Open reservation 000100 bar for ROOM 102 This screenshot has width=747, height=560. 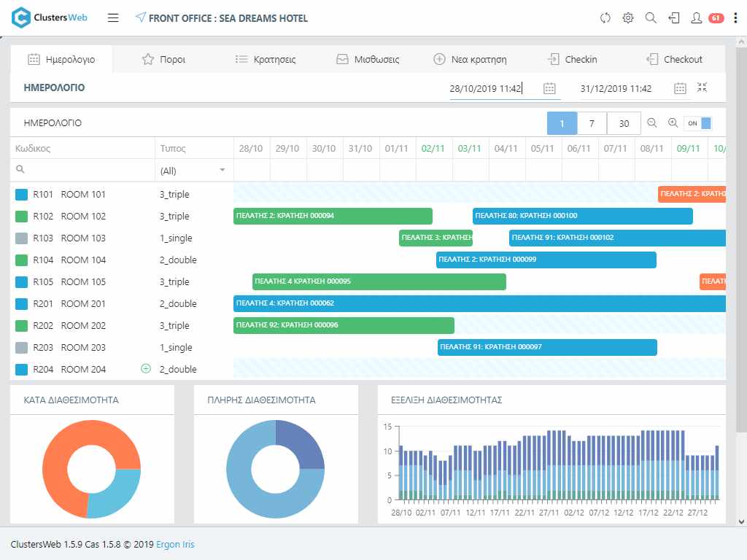[x=582, y=216]
